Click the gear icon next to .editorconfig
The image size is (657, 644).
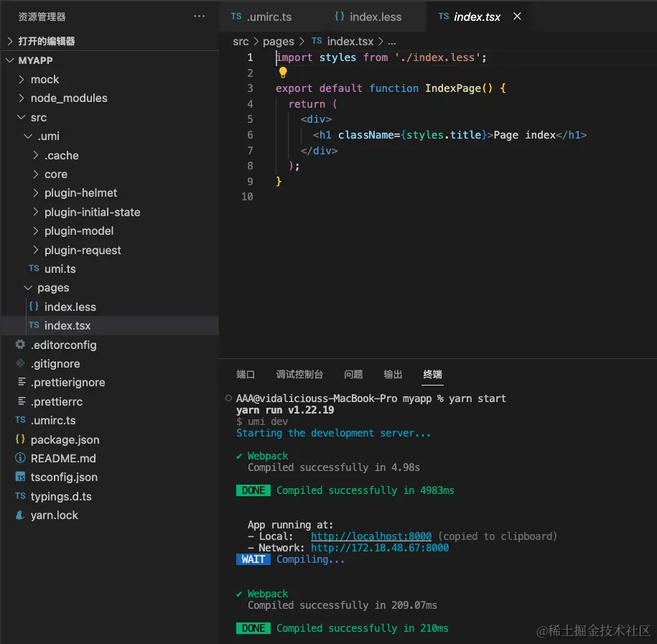click(x=20, y=345)
